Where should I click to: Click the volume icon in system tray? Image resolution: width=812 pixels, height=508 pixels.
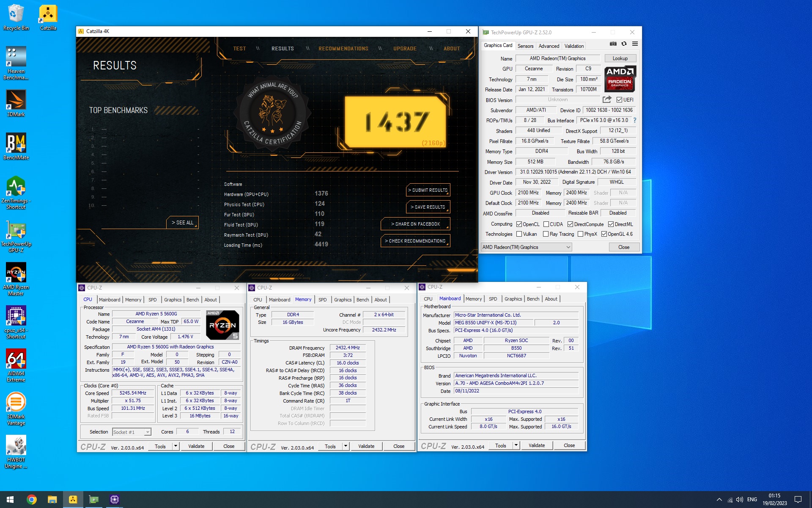tap(740, 500)
